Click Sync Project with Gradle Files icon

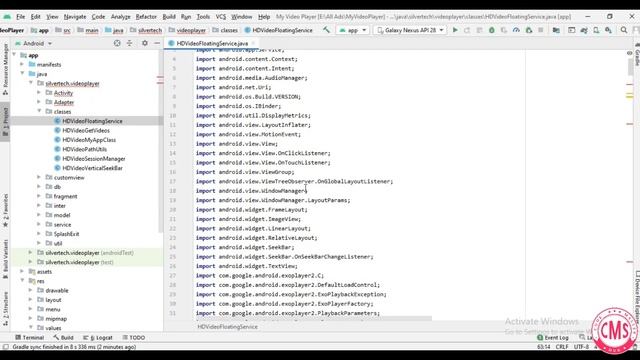[584, 30]
